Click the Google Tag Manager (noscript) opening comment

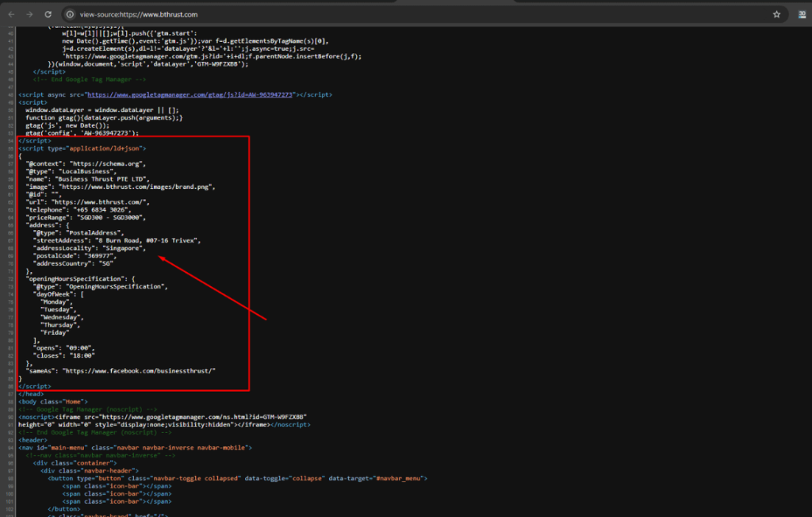click(x=87, y=409)
